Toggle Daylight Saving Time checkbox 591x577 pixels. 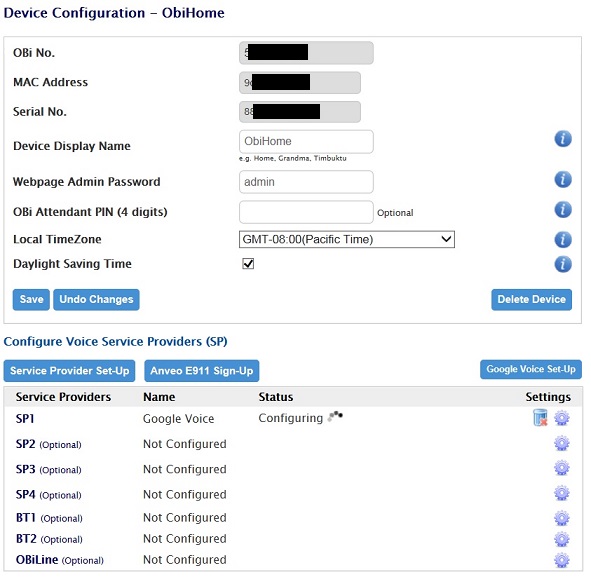point(248,263)
